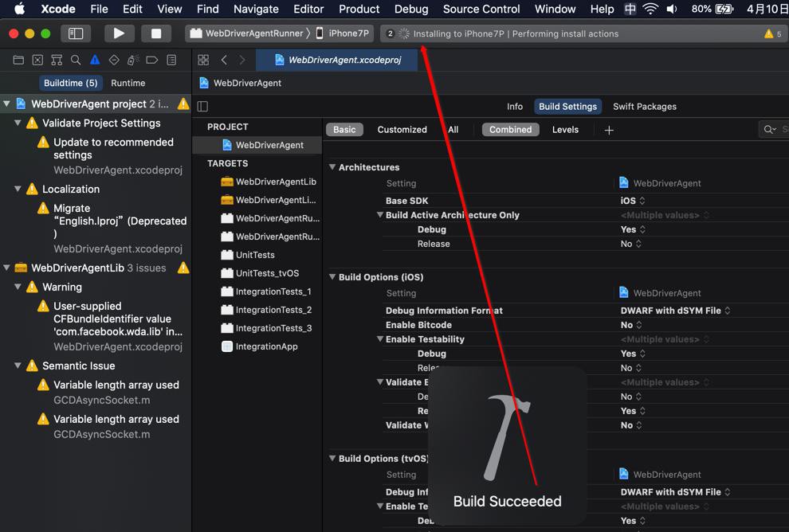Run the project with the Play button
The image size is (789, 532).
click(119, 33)
